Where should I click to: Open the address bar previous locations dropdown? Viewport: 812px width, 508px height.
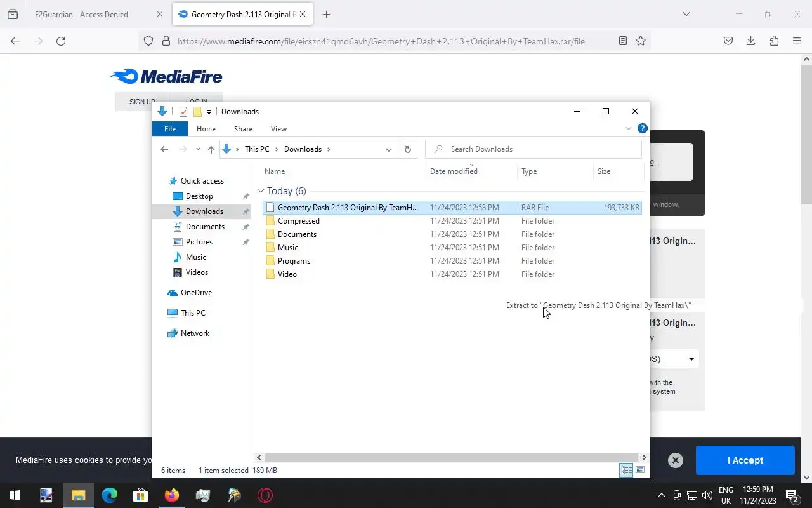tap(389, 149)
